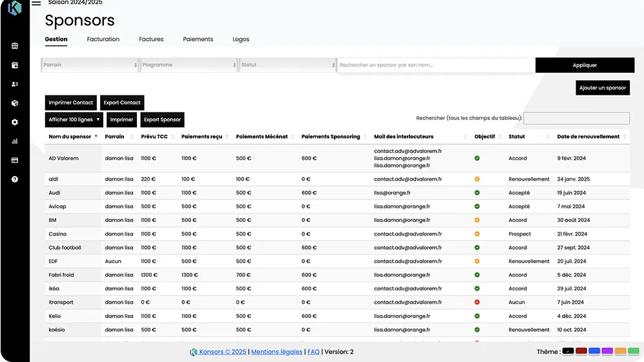644x362 pixels.
Task: Click Export Contact button
Action: pos(122,103)
